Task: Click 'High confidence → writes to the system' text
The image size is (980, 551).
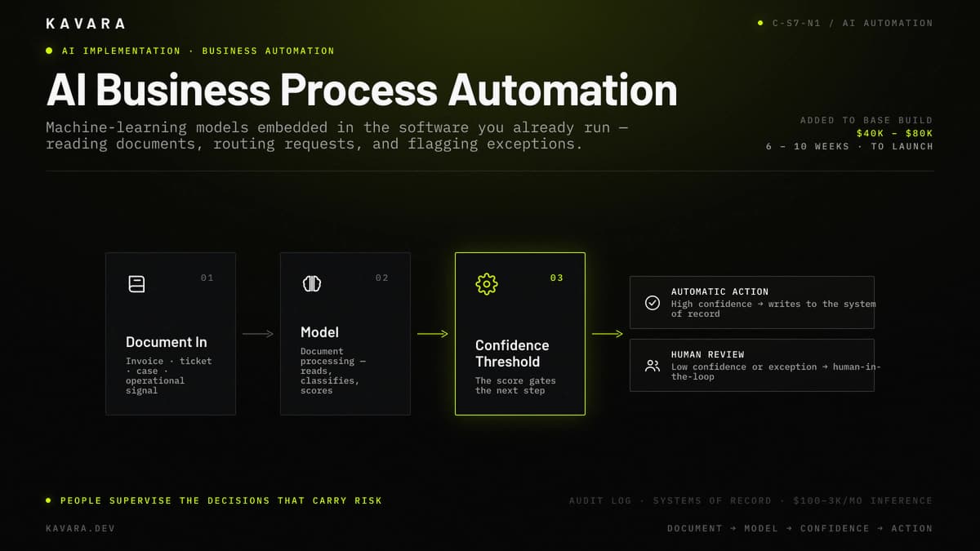Action: tap(773, 304)
